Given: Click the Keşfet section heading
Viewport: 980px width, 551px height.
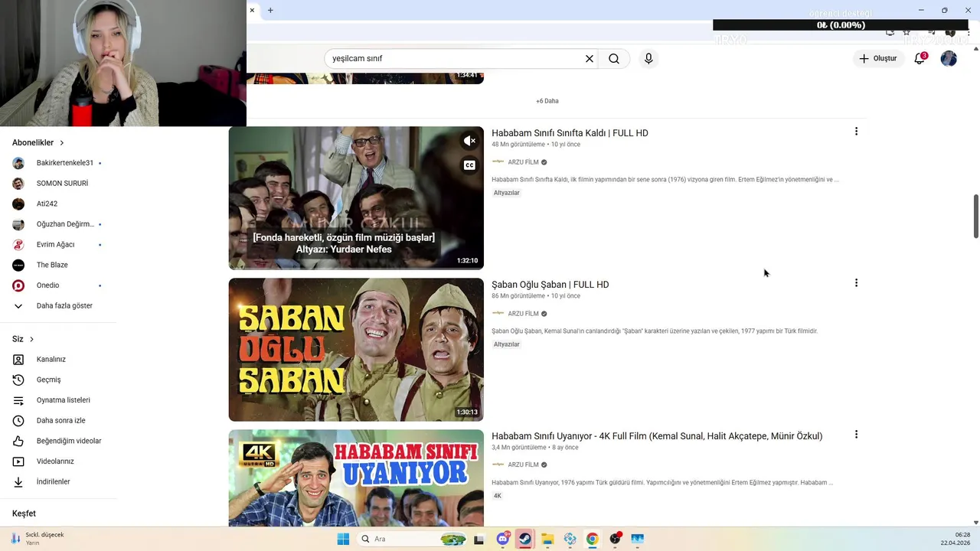Looking at the screenshot, I should point(24,514).
